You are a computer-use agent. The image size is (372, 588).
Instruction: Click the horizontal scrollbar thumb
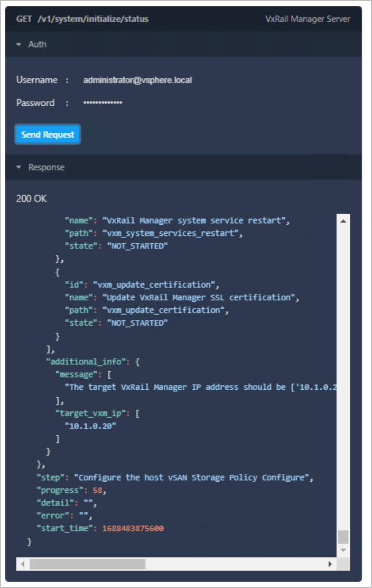coord(87,564)
